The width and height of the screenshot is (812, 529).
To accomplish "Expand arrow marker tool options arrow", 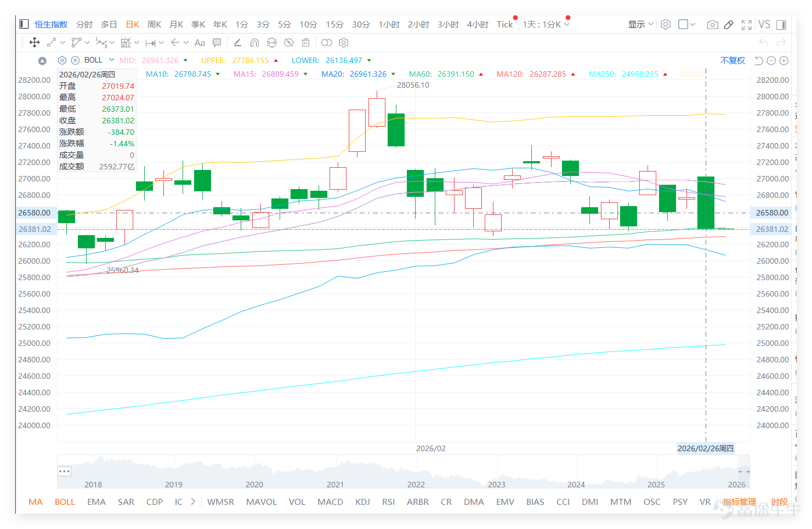I will [x=186, y=42].
